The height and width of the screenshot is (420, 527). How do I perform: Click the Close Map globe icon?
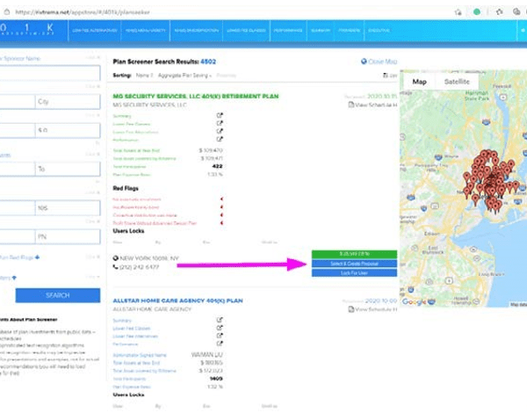point(364,62)
